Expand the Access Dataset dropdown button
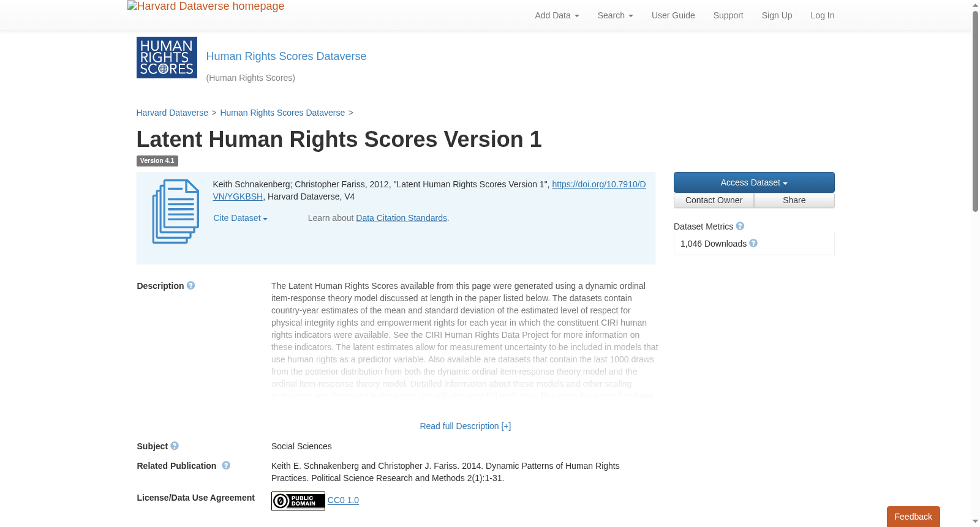Screen dimensions: 980x527 tap(754, 182)
